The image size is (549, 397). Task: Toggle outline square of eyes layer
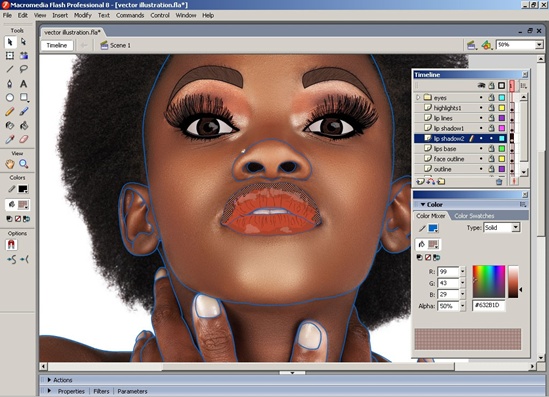(x=502, y=98)
